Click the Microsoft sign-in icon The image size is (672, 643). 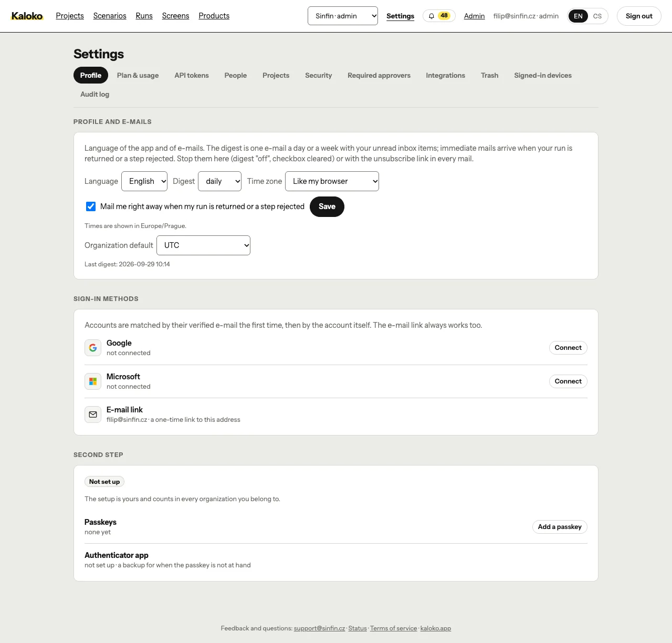(93, 381)
